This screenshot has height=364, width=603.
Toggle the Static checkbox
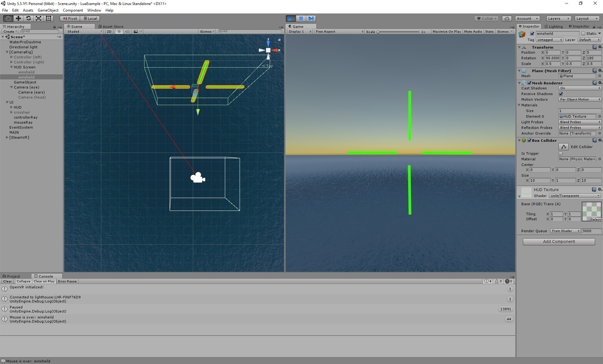coord(583,34)
